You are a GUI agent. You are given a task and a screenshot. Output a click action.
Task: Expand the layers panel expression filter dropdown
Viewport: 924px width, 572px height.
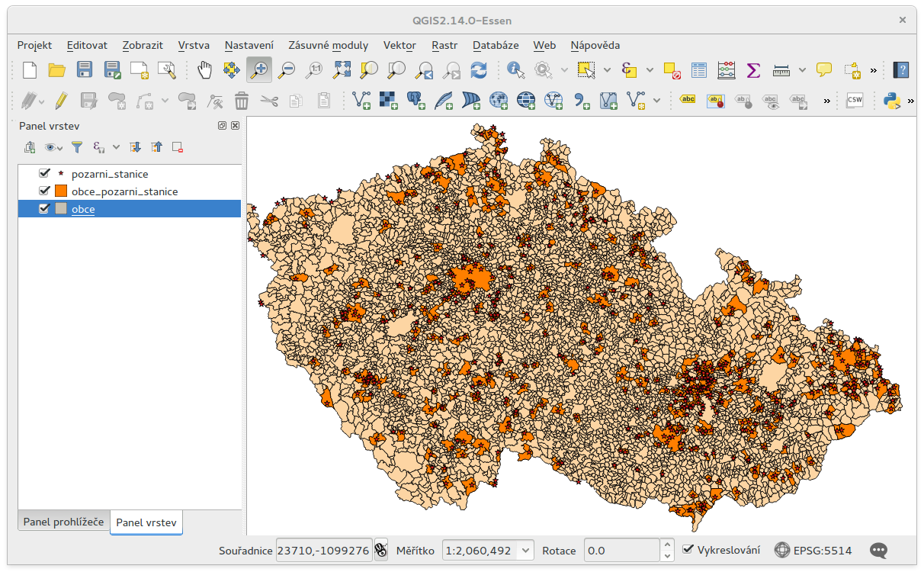tap(116, 147)
